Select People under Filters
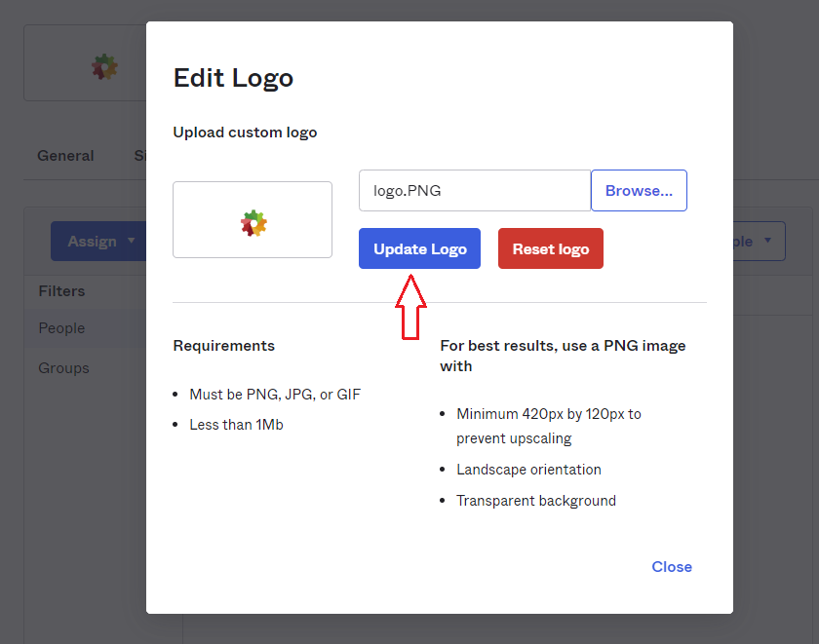The height and width of the screenshot is (644, 819). [x=61, y=328]
